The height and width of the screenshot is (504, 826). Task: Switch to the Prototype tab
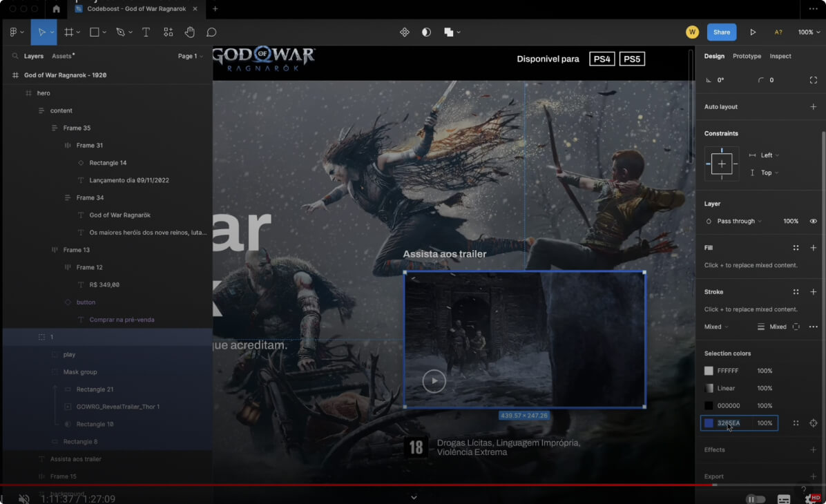click(747, 57)
